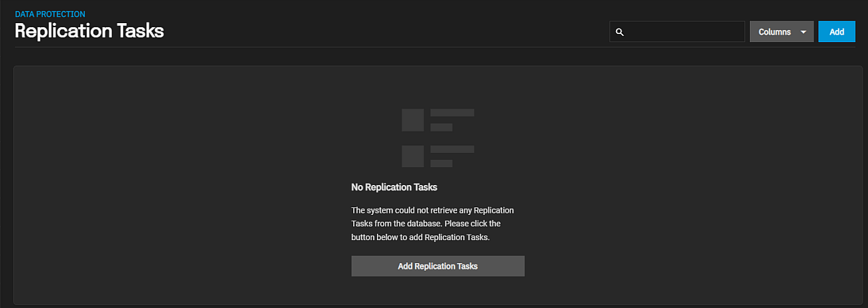Click the lower square of the empty-list placeholder
868x308 pixels.
point(412,156)
